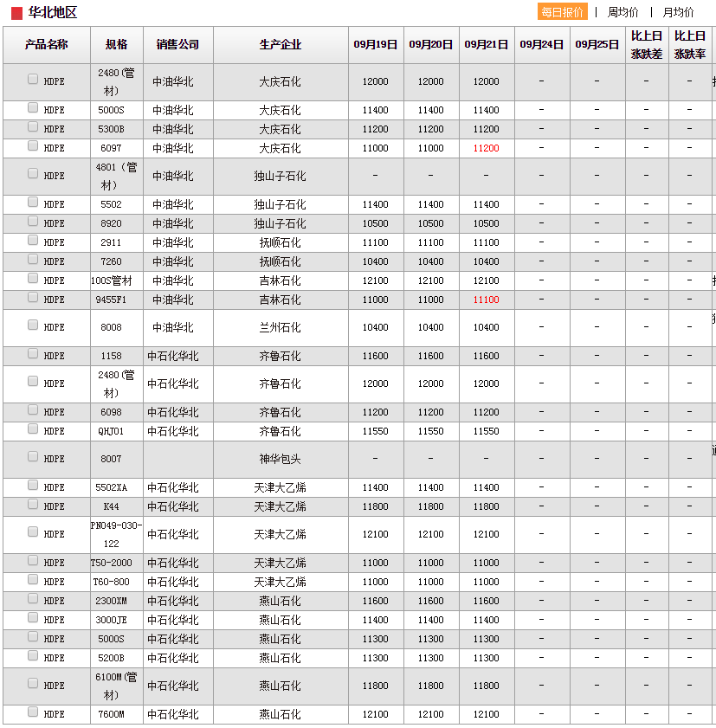Check HDPE T50-2000 row checkbox
The width and height of the screenshot is (716, 728).
(33, 560)
